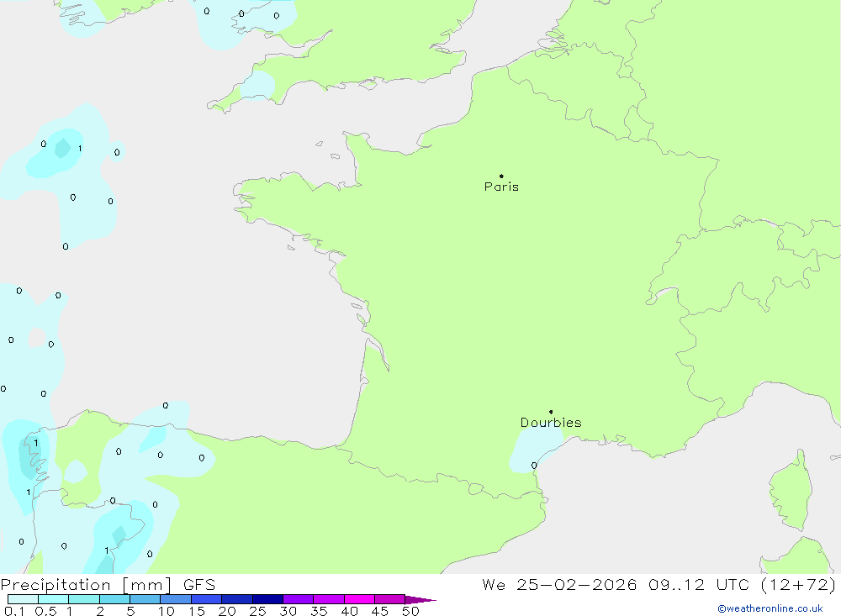The height and width of the screenshot is (616, 841).
Task: Click the 'We 25-02-2026' date text
Action: 559,585
